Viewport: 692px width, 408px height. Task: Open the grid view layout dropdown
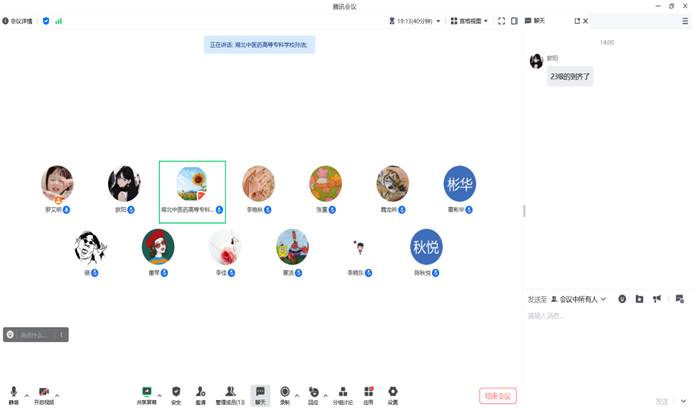(469, 21)
